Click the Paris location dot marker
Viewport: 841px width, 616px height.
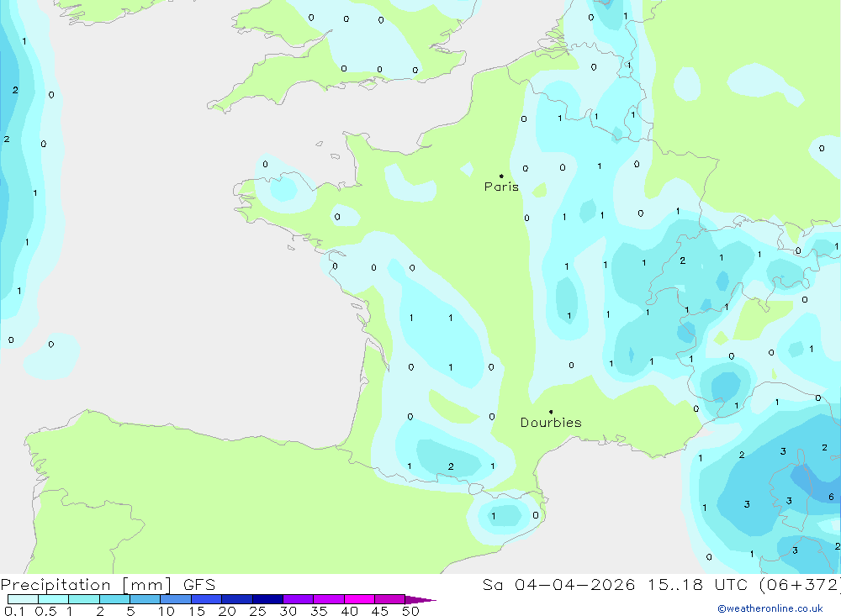point(501,176)
